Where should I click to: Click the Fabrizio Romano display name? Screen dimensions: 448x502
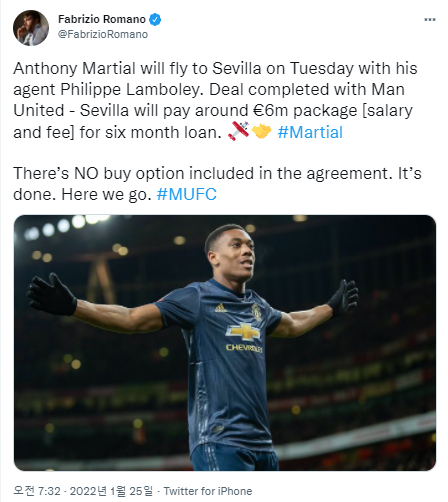pos(102,19)
